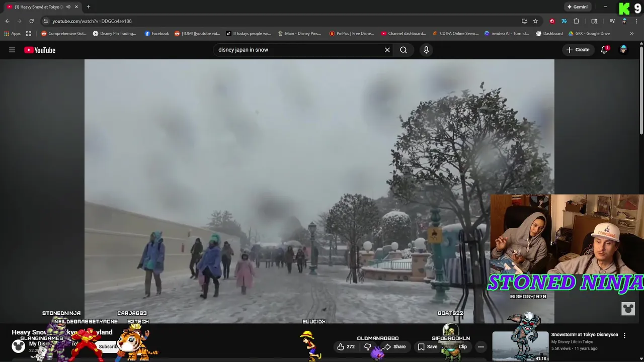Viewport: 644px width, 362px height.
Task: Install app icon in the address bar
Action: [524, 21]
